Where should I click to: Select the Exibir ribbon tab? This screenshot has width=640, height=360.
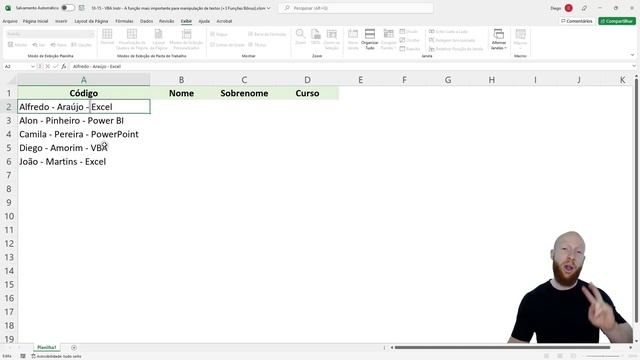[186, 21]
